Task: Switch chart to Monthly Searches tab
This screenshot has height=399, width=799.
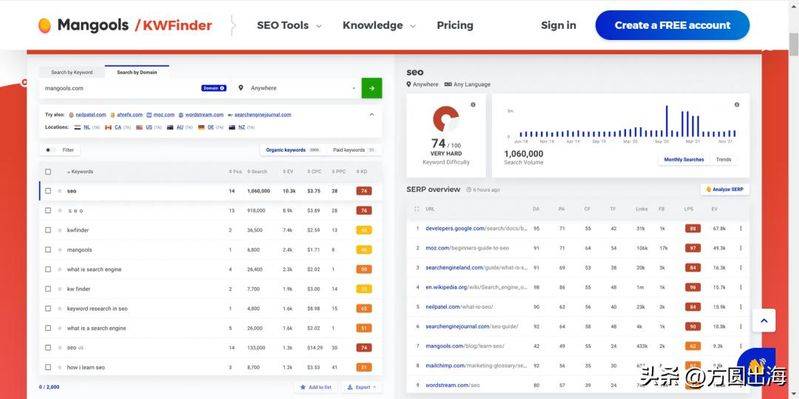Action: [x=684, y=159]
